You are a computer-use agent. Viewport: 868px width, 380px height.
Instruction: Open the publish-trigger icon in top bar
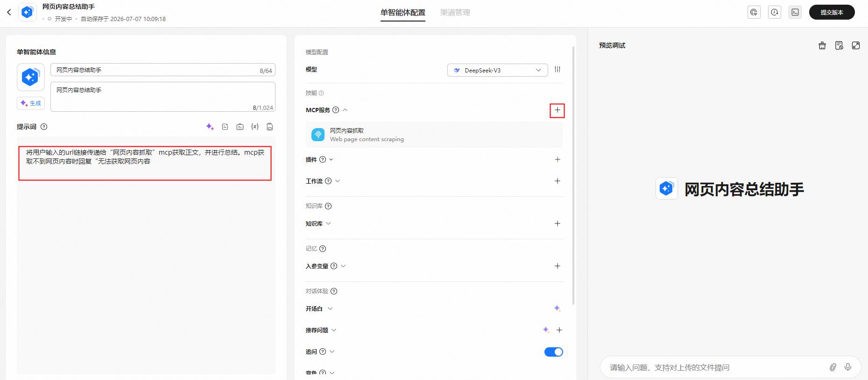point(754,12)
